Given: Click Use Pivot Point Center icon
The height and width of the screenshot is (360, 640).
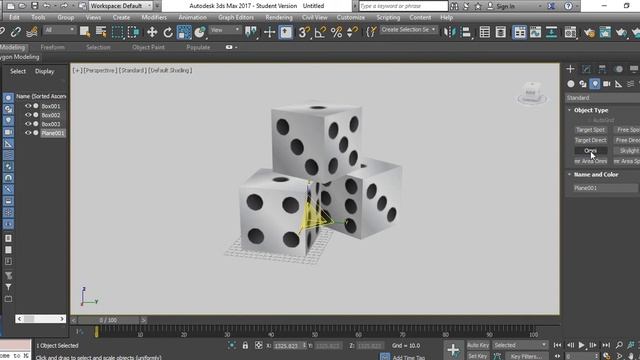Looking at the screenshot, I should tap(251, 32).
